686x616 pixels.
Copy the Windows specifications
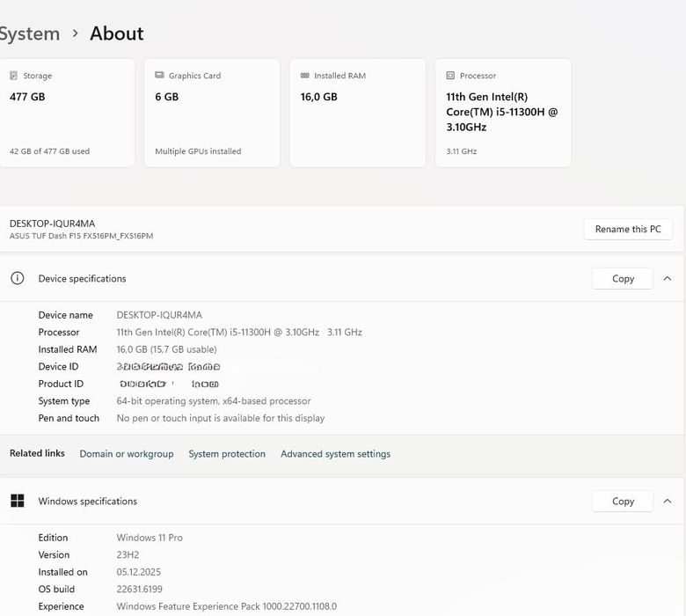pyautogui.click(x=623, y=501)
